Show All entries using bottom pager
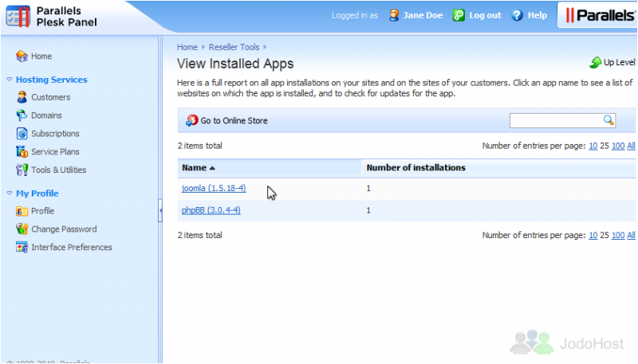This screenshot has width=638, height=364. [631, 235]
